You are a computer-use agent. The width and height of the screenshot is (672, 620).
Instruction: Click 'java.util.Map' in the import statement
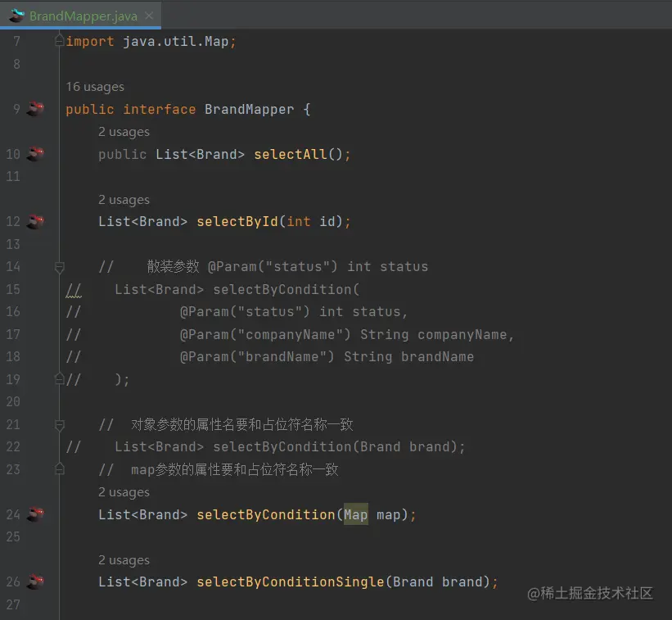coord(176,41)
